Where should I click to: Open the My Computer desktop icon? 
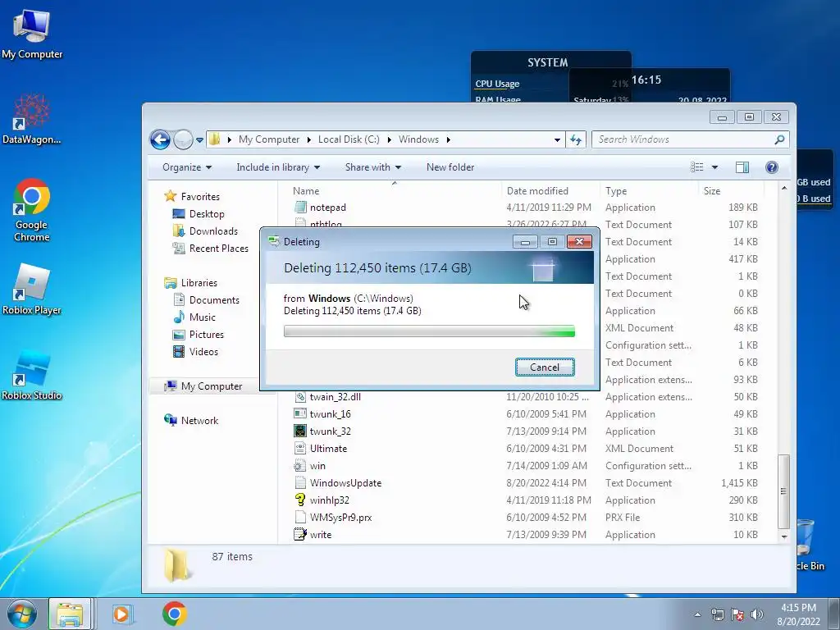[32, 34]
